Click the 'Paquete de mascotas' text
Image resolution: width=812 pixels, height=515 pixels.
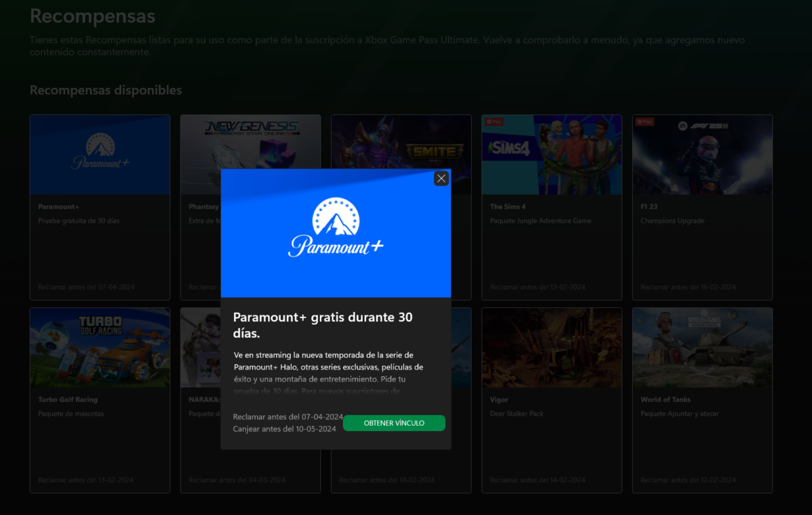point(71,413)
